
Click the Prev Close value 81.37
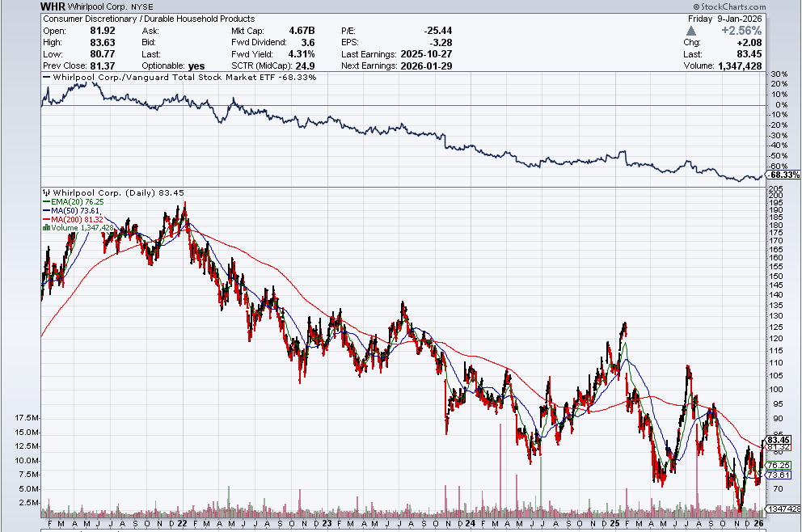[103, 66]
